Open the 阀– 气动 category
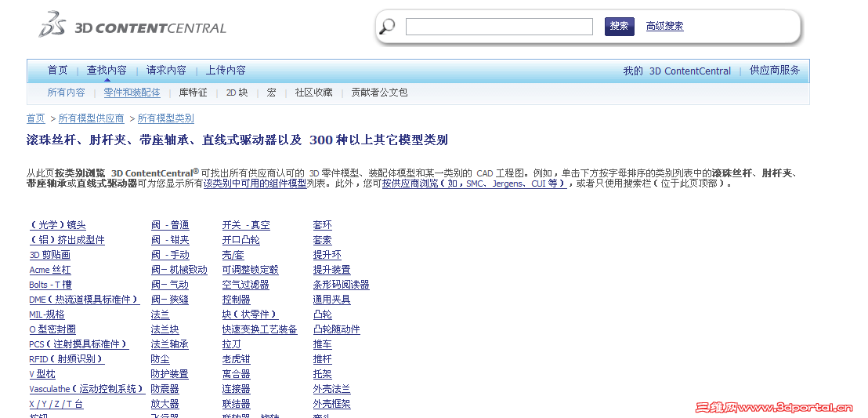868x418 pixels. pos(170,285)
